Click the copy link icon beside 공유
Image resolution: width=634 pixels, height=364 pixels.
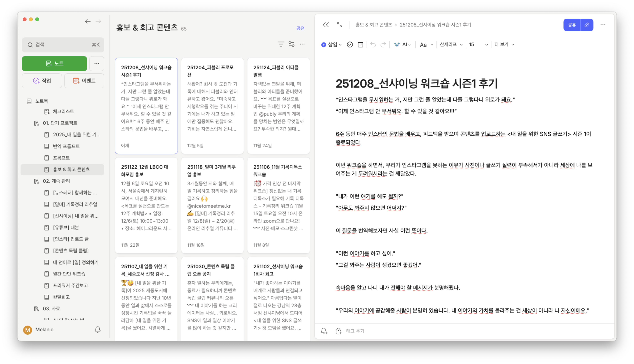click(587, 25)
